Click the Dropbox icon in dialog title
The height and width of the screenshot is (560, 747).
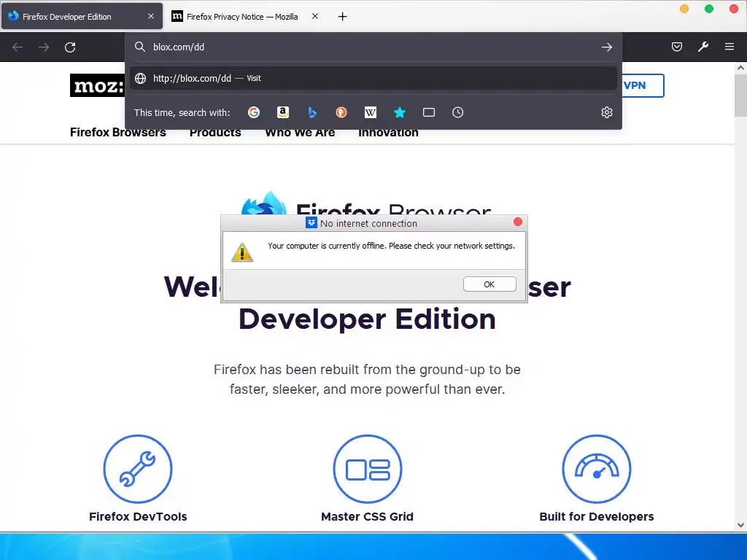311,223
